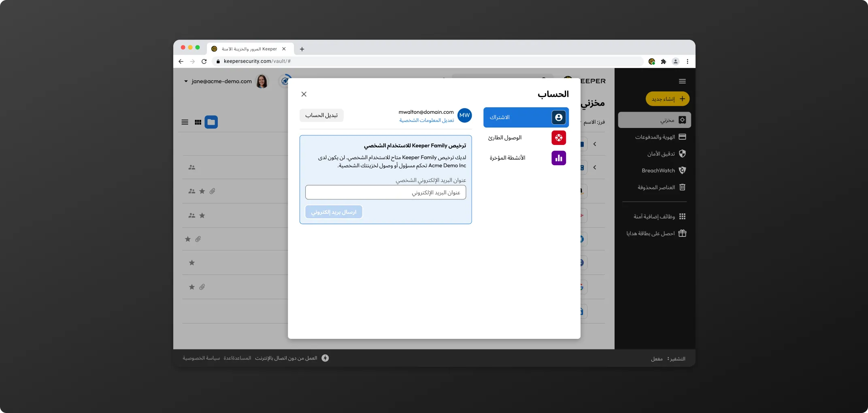Image resolution: width=868 pixels, height=413 pixels.
Task: Click the تبديل الحساب switch account button
Action: pyautogui.click(x=321, y=115)
